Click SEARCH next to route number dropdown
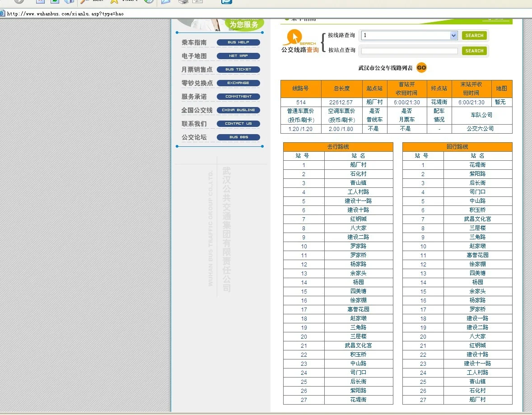 474,36
